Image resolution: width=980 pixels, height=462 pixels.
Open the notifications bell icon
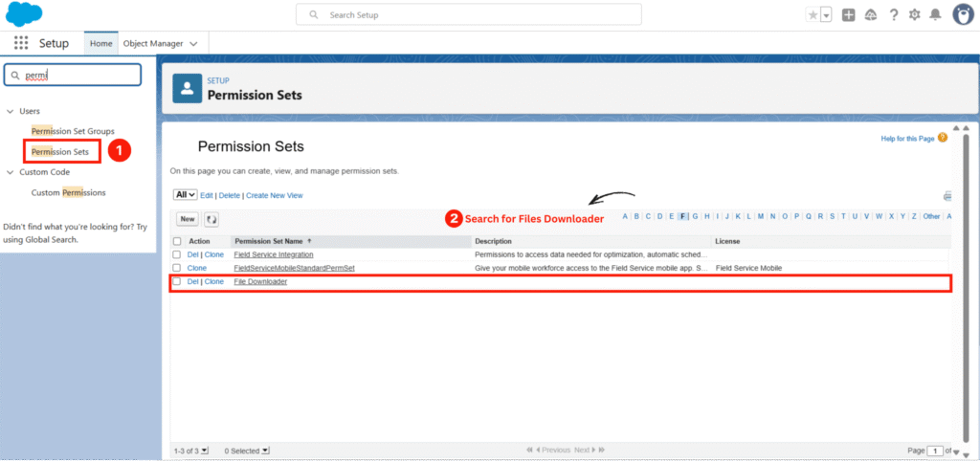point(936,15)
